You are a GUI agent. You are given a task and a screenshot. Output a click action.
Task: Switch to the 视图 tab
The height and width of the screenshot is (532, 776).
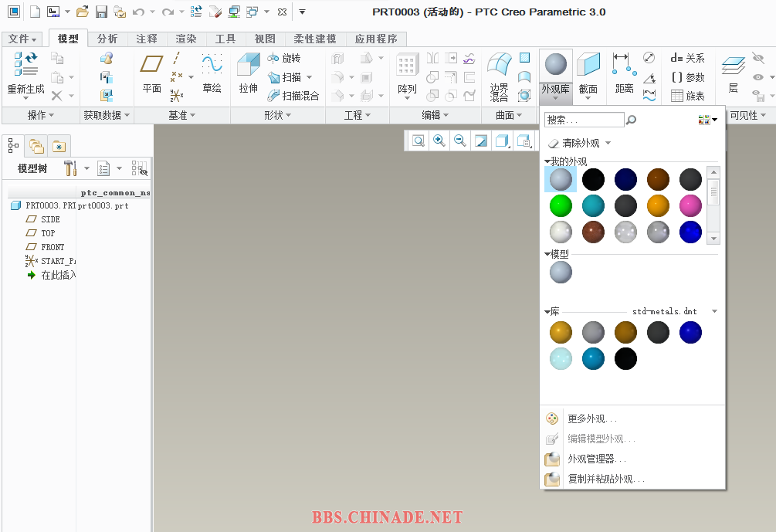265,39
